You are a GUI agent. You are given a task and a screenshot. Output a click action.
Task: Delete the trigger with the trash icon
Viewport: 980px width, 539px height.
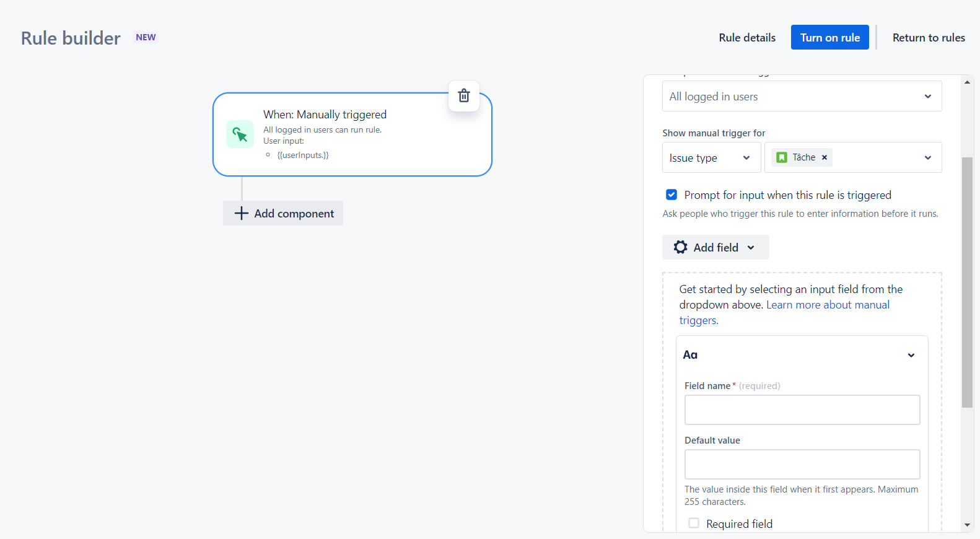coord(464,96)
